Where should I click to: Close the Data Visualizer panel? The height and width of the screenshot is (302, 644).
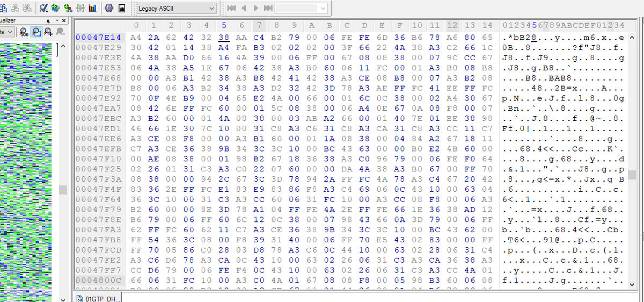click(64, 20)
